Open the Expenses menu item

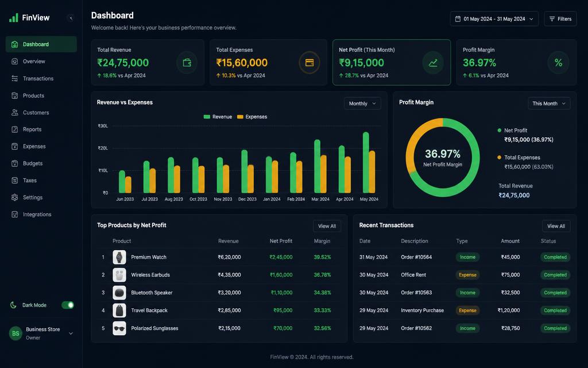41,146
